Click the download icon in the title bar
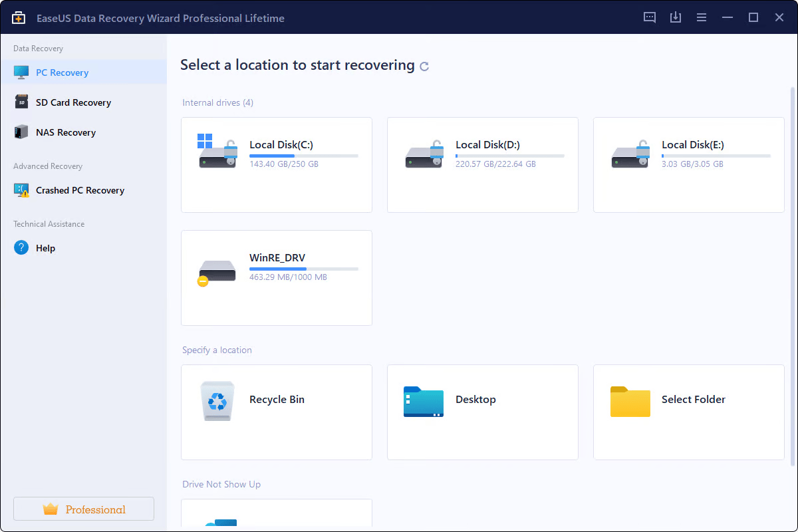Image resolution: width=798 pixels, height=532 pixels. pyautogui.click(x=676, y=17)
